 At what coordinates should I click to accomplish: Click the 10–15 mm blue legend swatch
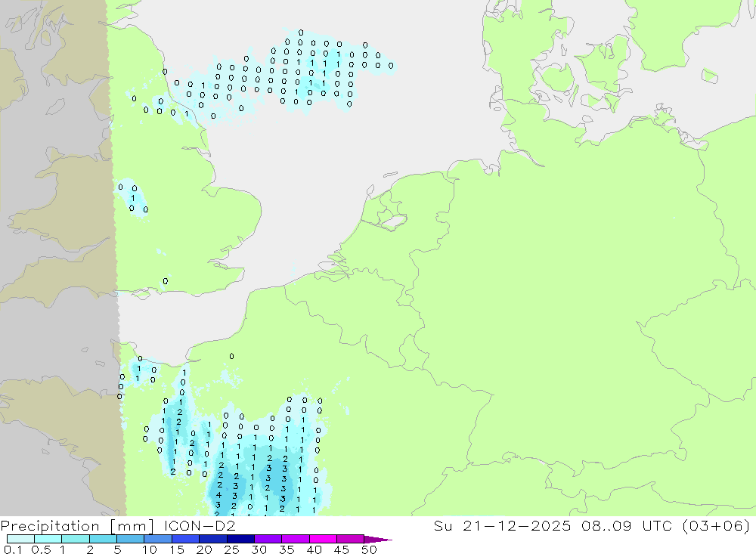coord(158,539)
